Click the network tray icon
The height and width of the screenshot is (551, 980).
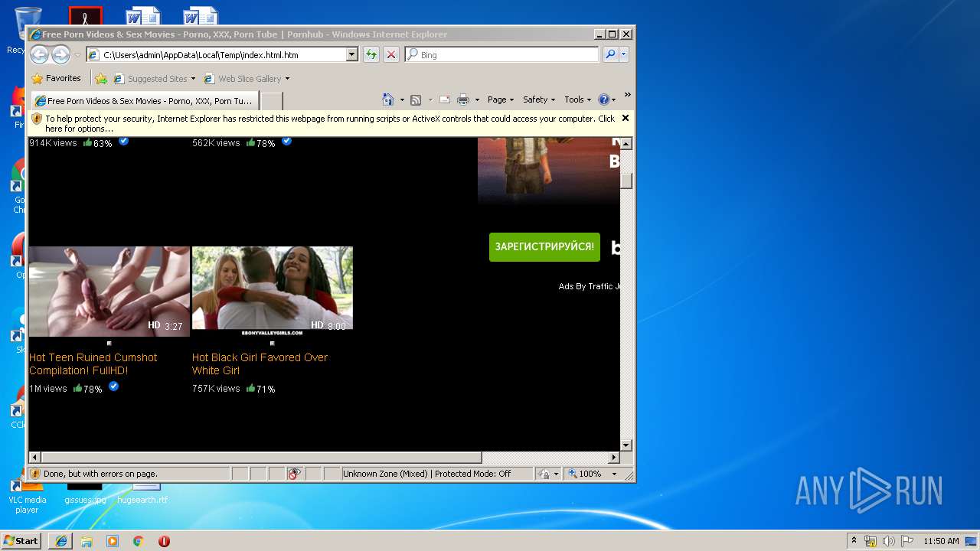(871, 541)
